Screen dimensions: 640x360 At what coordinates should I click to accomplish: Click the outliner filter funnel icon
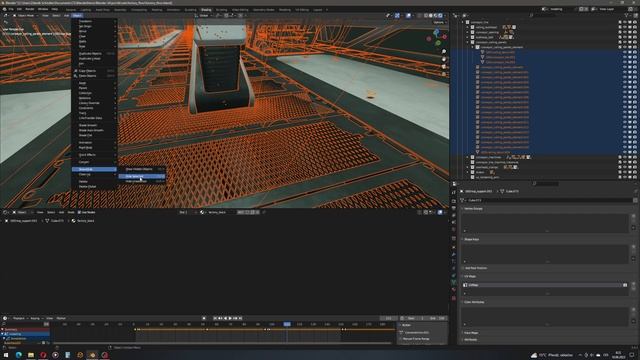[626, 16]
